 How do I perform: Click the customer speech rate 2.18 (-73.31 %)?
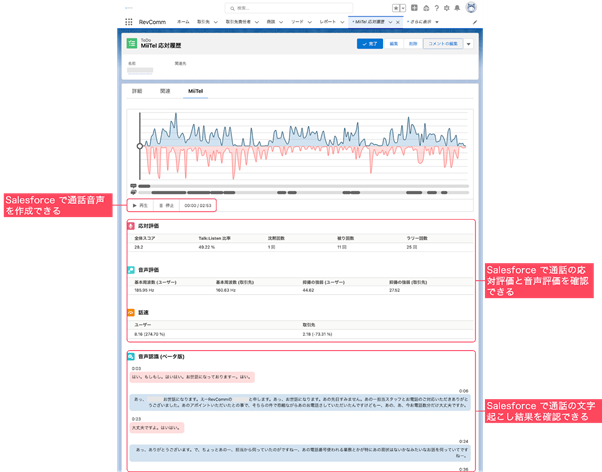pos(317,334)
